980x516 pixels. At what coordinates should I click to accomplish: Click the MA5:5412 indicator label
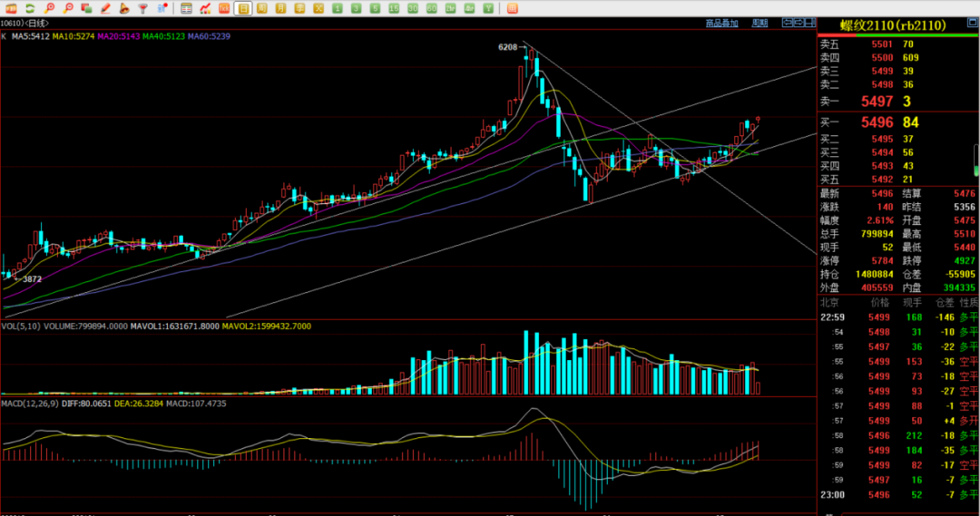[31, 36]
